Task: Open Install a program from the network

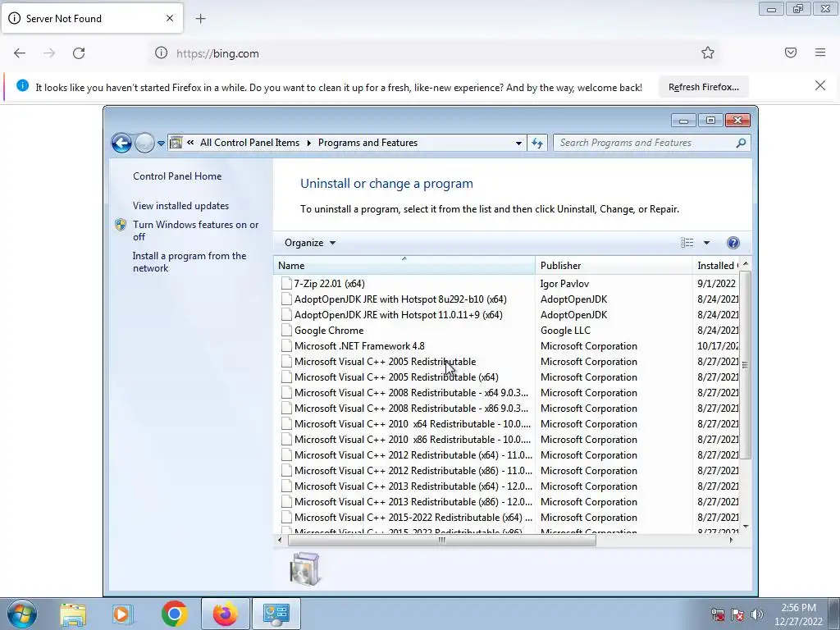Action: click(x=189, y=262)
